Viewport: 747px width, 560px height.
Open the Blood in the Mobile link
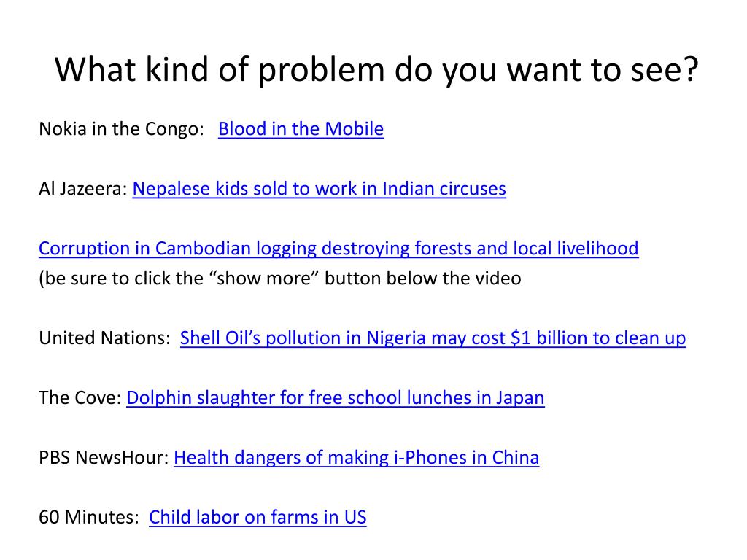[301, 129]
